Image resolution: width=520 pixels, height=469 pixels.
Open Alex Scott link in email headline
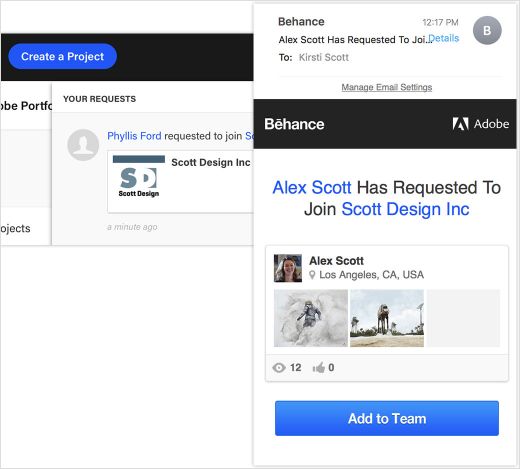312,187
